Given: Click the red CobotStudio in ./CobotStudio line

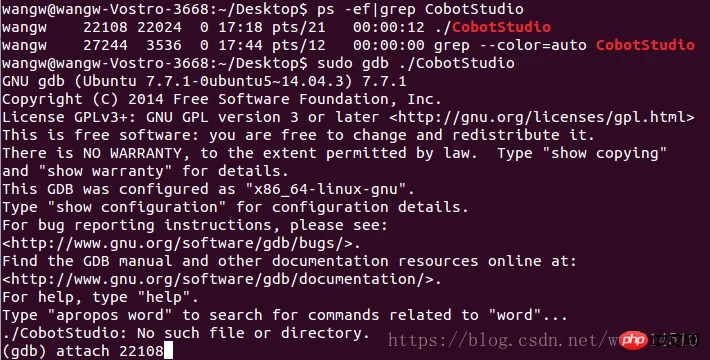Looking at the screenshot, I should [x=501, y=27].
